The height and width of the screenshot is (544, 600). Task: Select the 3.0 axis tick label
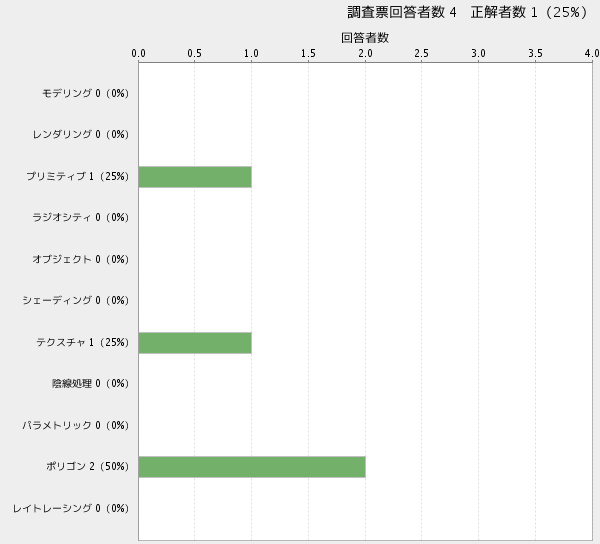[479, 53]
